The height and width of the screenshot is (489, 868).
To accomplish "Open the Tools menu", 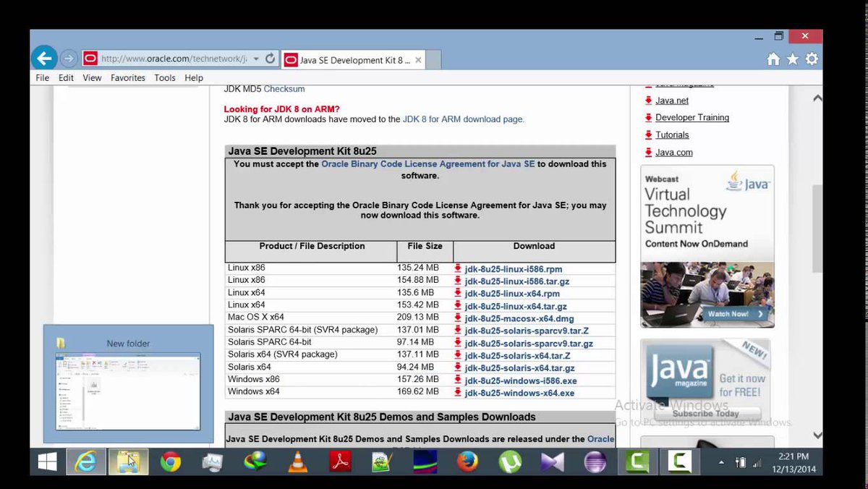I will (165, 77).
